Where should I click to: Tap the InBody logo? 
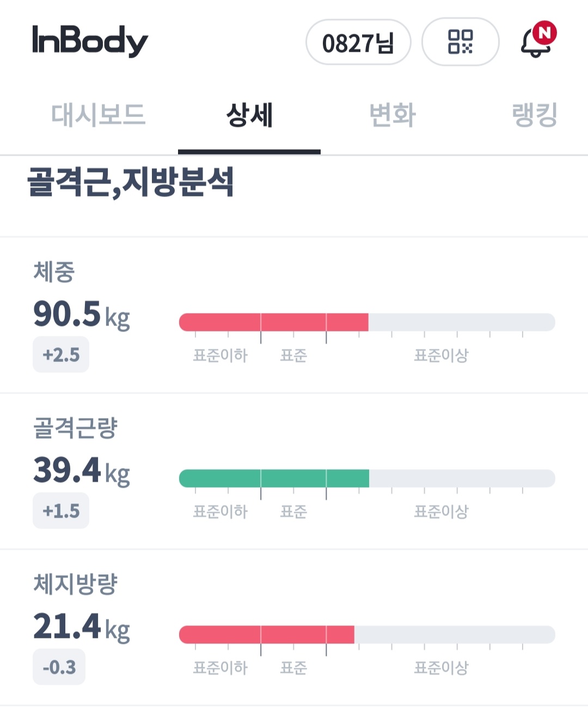coord(90,41)
